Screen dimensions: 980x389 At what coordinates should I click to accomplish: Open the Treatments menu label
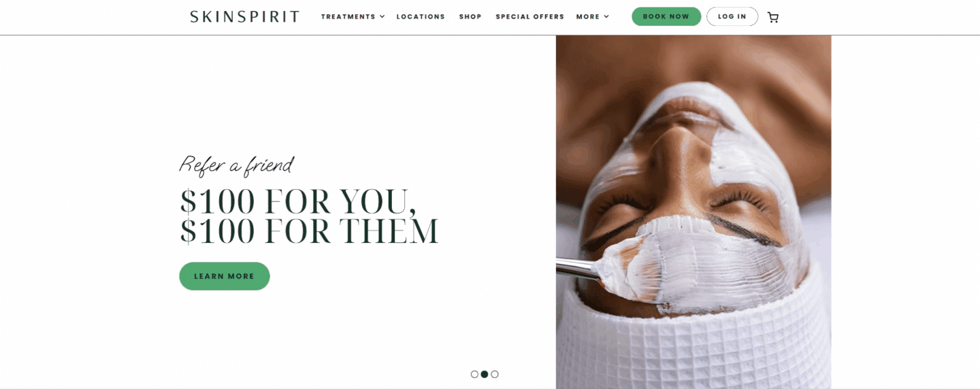(x=348, y=16)
